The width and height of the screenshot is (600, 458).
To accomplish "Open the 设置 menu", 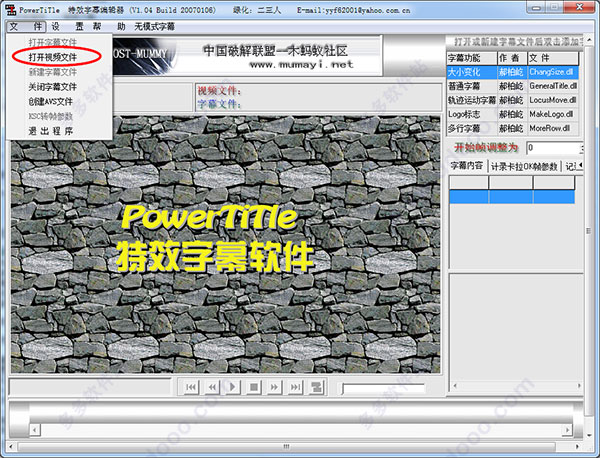I will click(x=67, y=26).
